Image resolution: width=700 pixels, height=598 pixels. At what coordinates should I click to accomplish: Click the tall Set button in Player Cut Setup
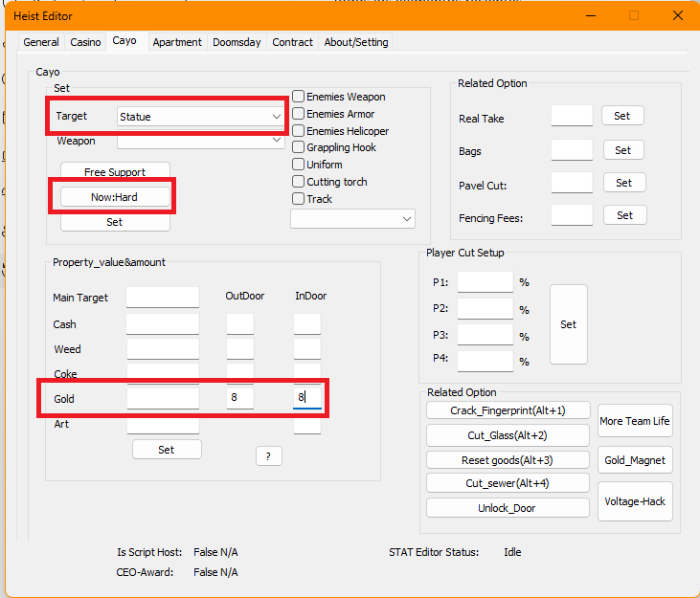568,324
